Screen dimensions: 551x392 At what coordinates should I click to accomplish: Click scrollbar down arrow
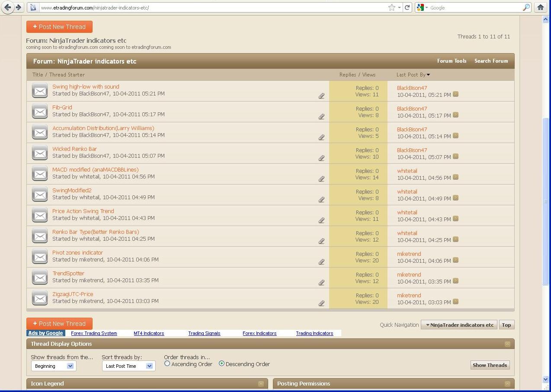coord(545,379)
